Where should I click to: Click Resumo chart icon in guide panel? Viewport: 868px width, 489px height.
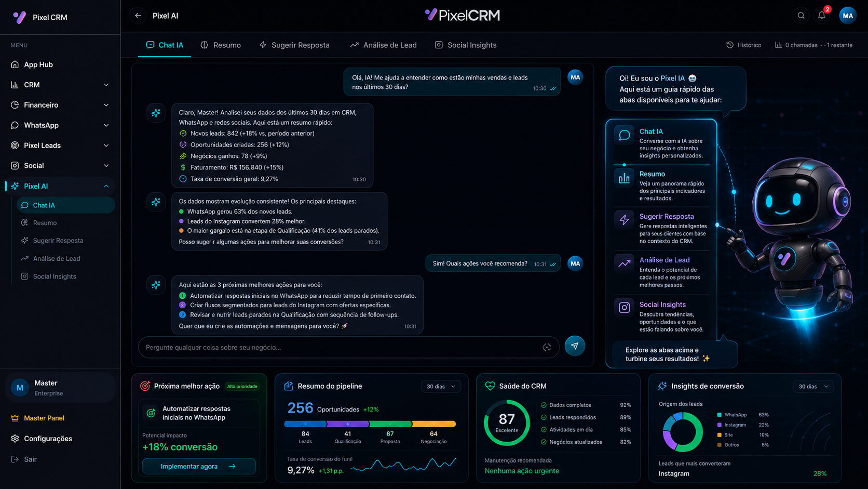pos(625,178)
